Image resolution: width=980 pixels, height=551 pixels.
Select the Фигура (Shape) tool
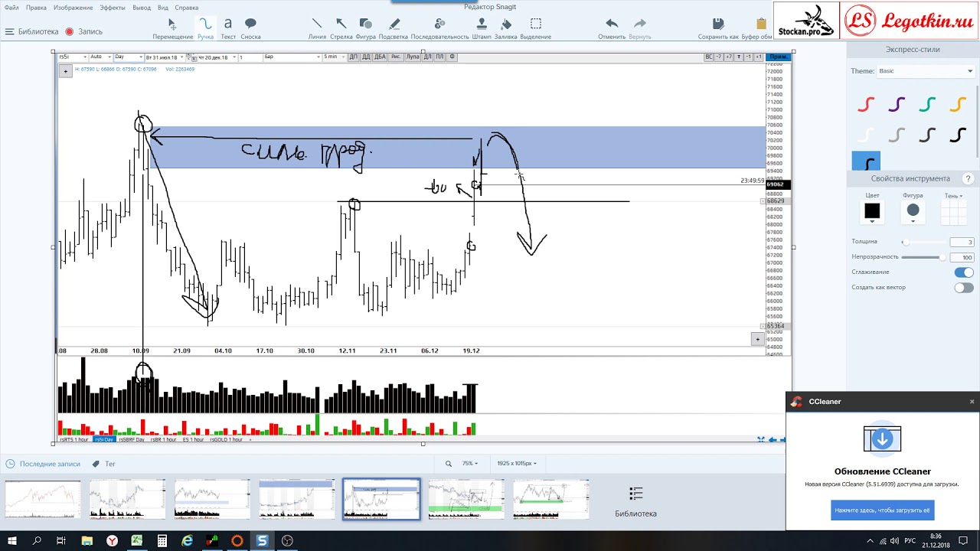(x=365, y=28)
